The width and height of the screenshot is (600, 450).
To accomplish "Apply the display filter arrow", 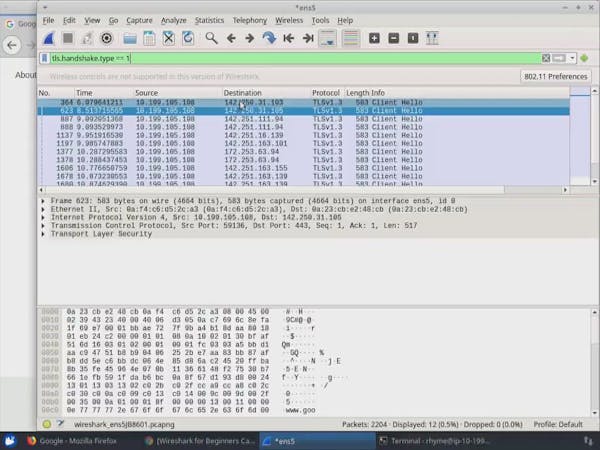I will click(x=559, y=58).
